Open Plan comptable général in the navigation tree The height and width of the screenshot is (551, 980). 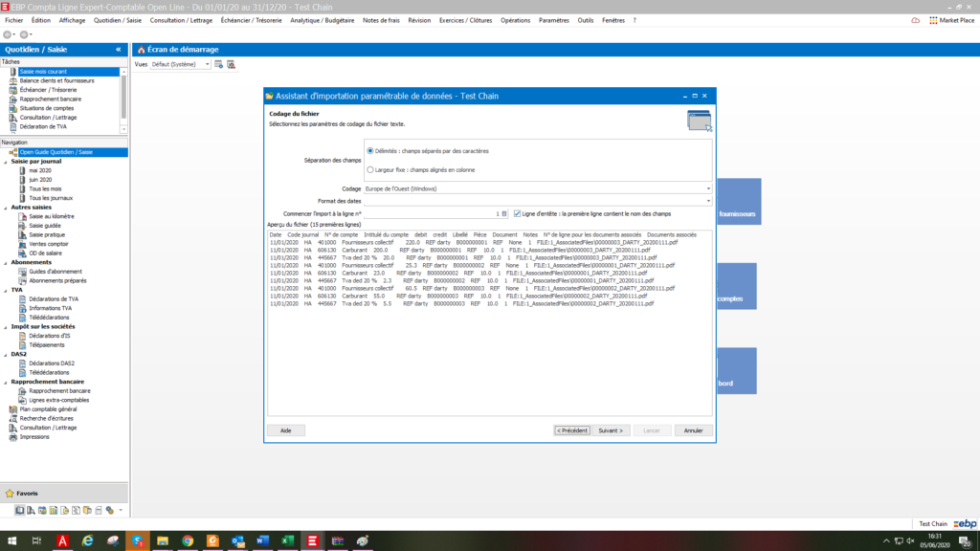[48, 409]
